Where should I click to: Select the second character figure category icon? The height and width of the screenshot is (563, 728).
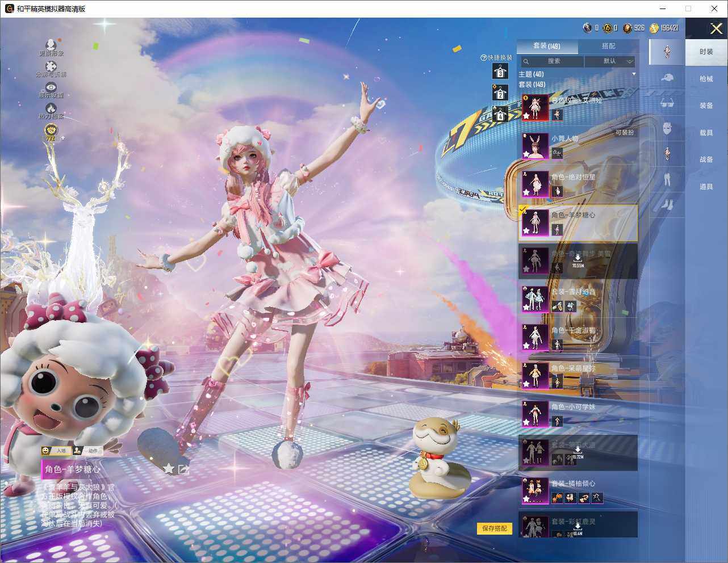click(x=667, y=153)
